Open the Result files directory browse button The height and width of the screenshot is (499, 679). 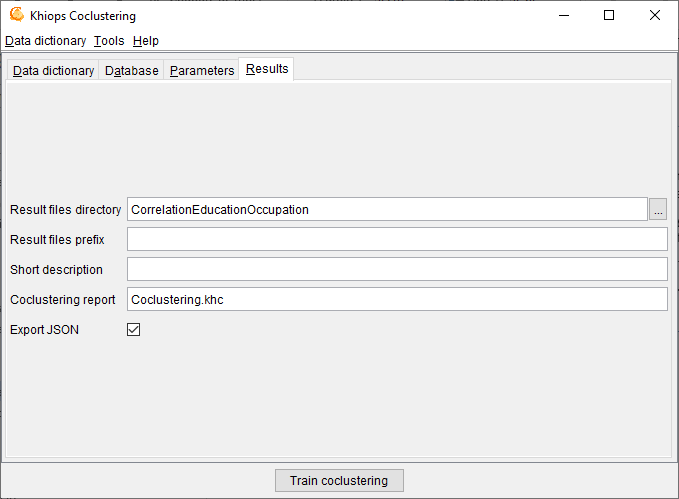pyautogui.click(x=658, y=210)
